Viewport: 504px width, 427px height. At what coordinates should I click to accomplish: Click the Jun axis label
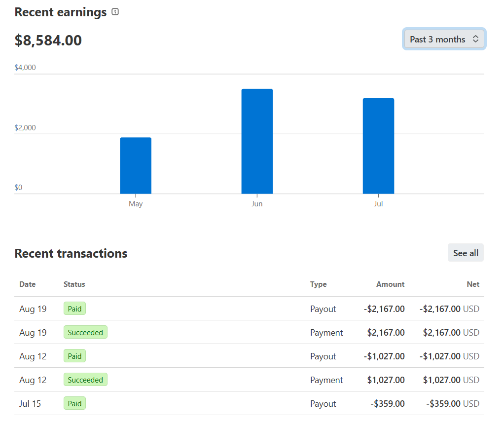coord(257,204)
